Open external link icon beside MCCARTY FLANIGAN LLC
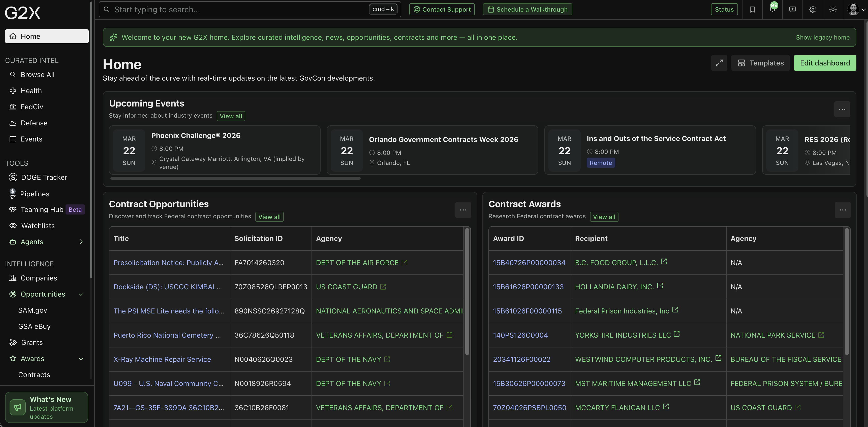Screen dimensions: 868x427 coord(666,406)
